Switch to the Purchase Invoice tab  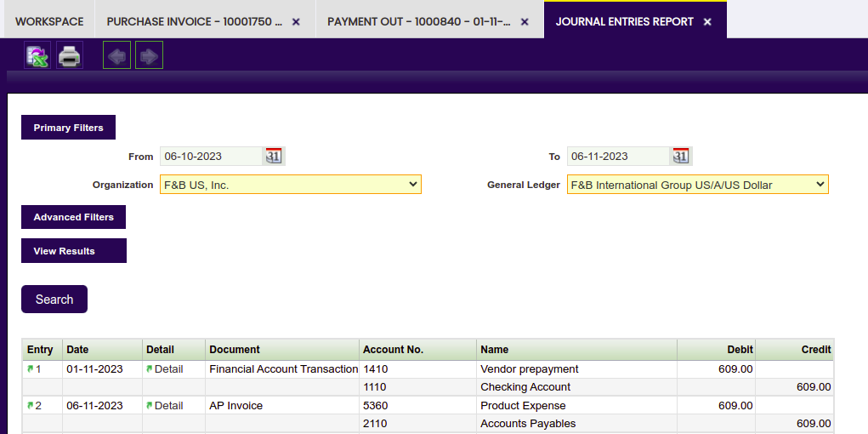(195, 21)
